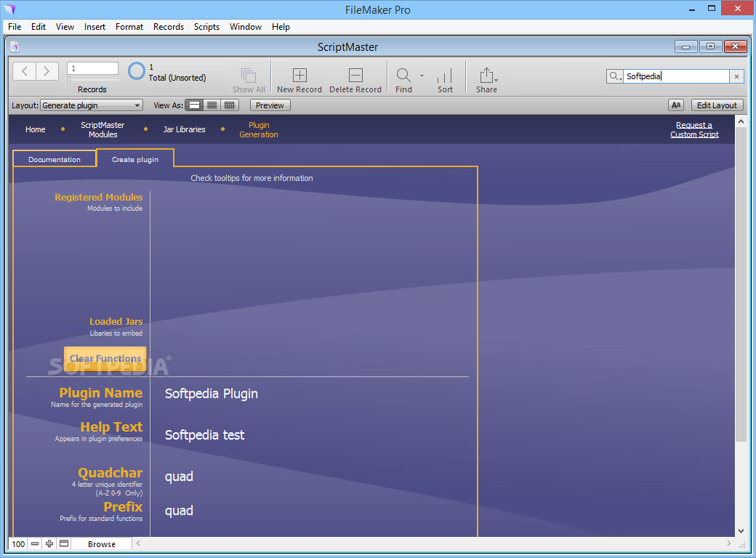Click the record slider below record number
756x558 pixels.
(x=92, y=79)
